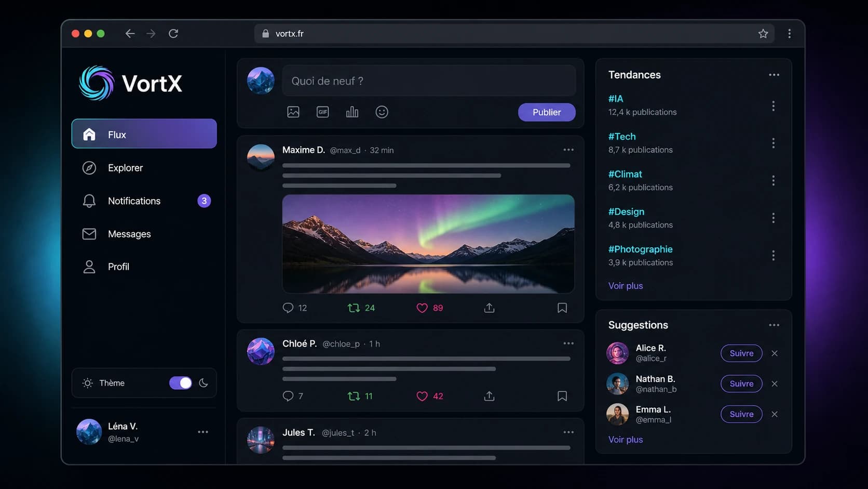
Task: Click the moon icon by theme switch
Action: coord(204,383)
